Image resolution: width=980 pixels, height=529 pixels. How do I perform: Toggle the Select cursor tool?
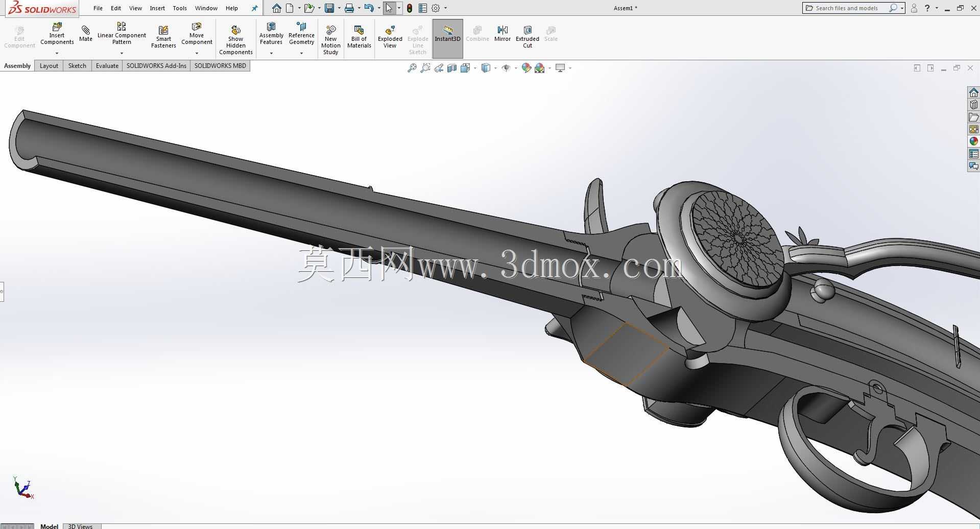click(389, 8)
